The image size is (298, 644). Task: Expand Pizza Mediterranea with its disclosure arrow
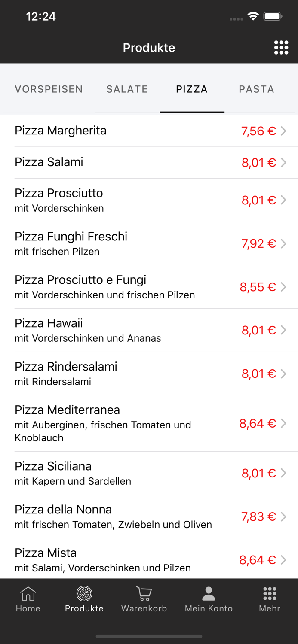click(x=284, y=423)
